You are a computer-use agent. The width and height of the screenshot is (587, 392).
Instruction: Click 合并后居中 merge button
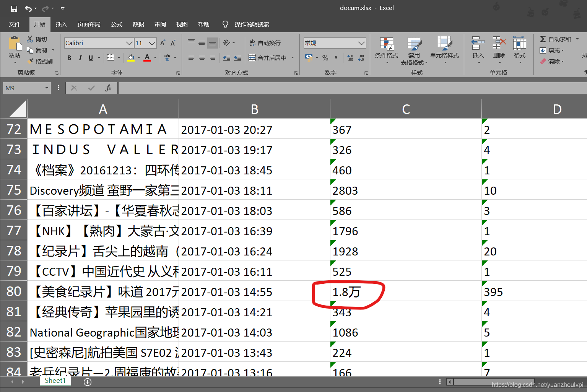(268, 58)
